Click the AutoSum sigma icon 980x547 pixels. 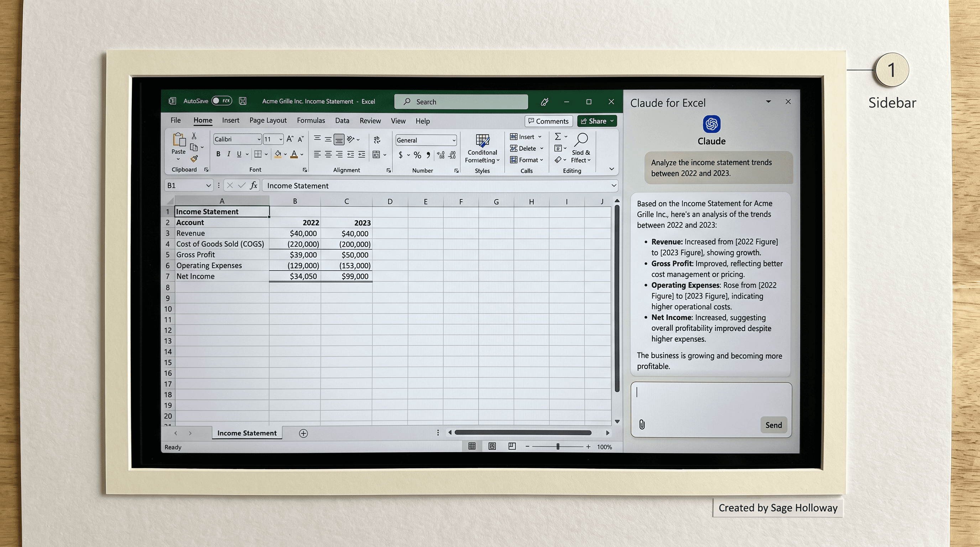tap(558, 136)
